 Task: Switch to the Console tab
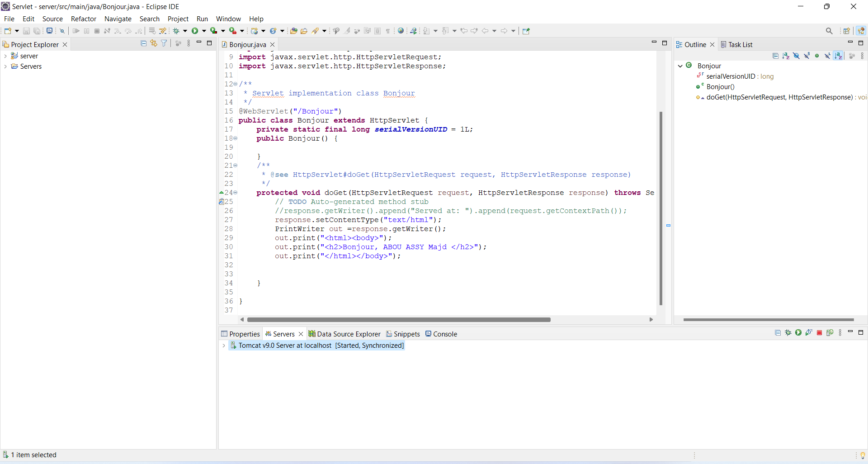[x=445, y=334]
